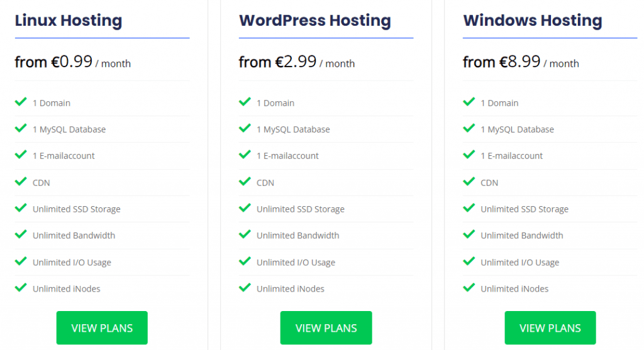
Task: Select the Windows Hosting heading
Action: [533, 21]
